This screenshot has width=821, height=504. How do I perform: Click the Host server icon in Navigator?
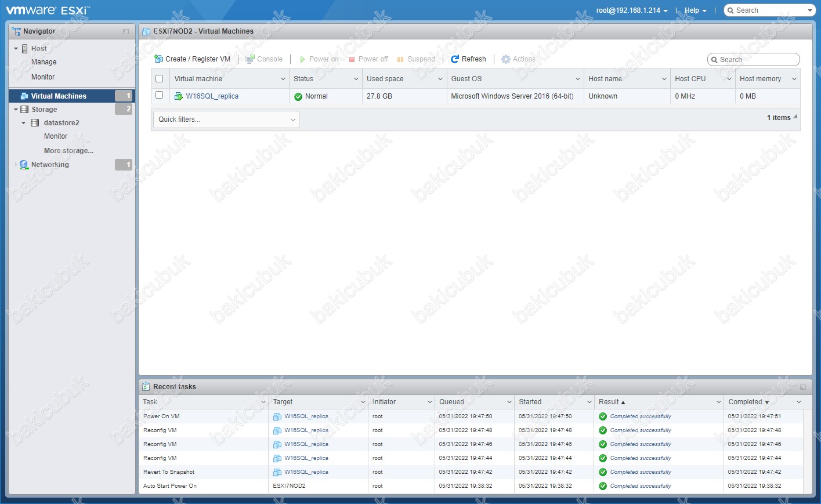click(x=25, y=49)
